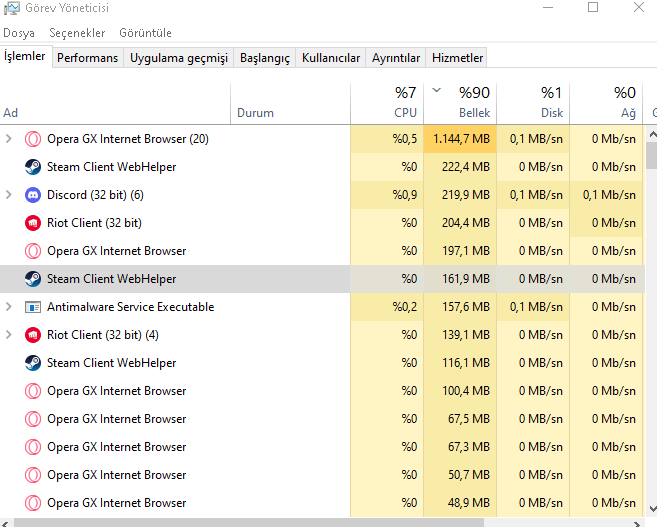Expand the Opera GX Internet Browser (20) group

tap(9, 139)
